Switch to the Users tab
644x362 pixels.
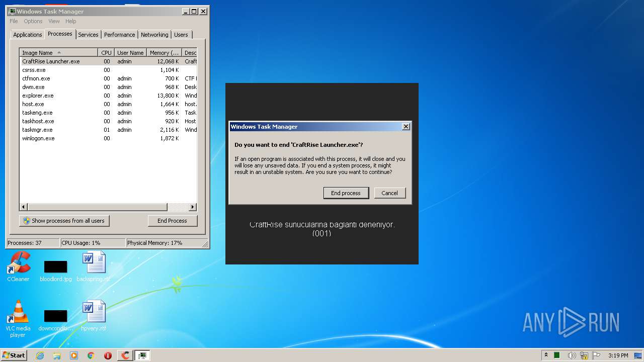coord(181,35)
